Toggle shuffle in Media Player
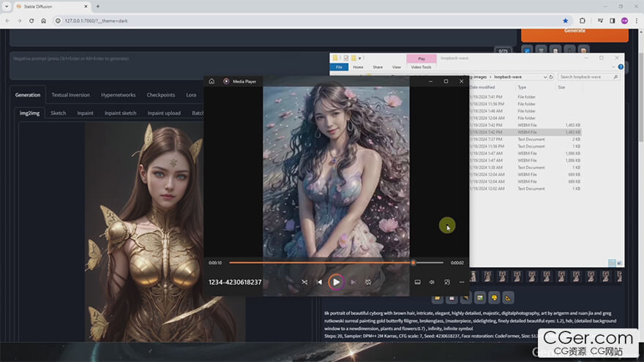 [304, 282]
